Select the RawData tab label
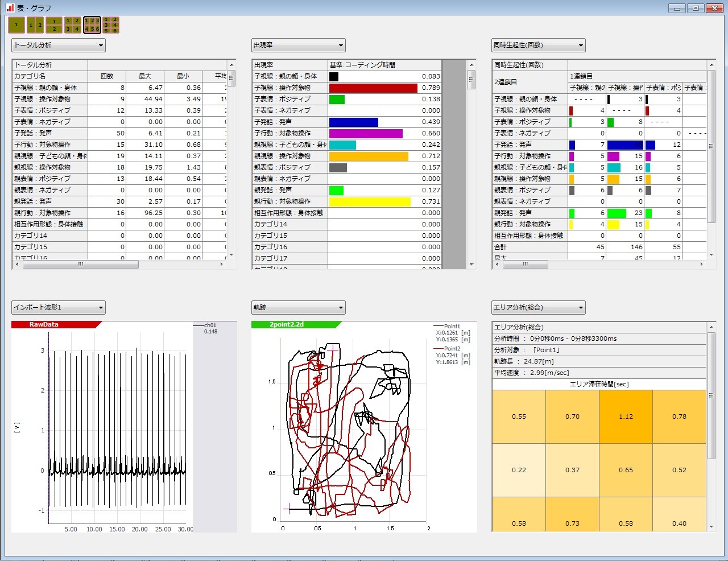Image resolution: width=728 pixels, height=561 pixels. coord(44,325)
